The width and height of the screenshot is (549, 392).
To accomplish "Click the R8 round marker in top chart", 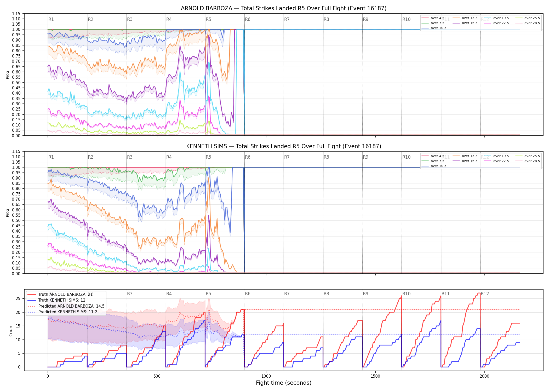I will click(326, 19).
